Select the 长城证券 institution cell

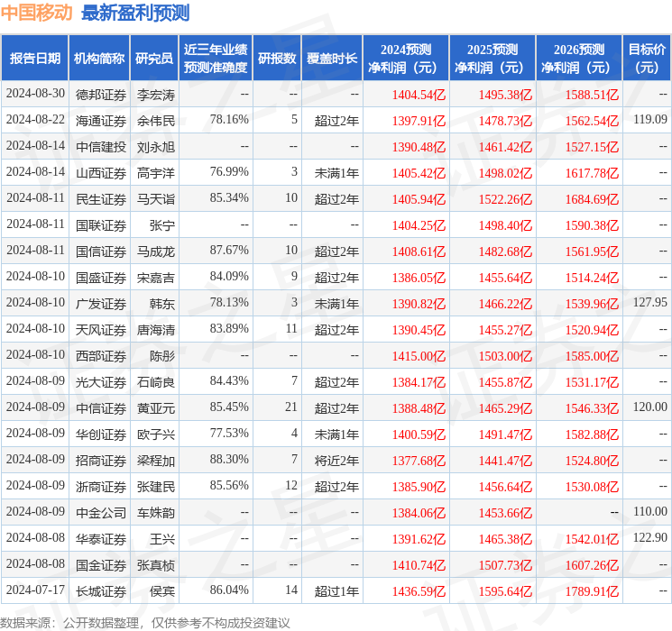tap(101, 591)
